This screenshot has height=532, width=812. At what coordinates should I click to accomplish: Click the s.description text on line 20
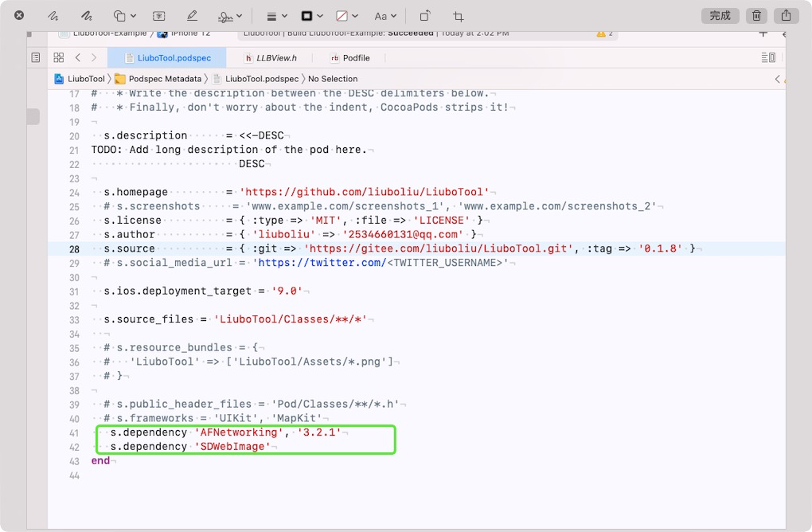[146, 135]
